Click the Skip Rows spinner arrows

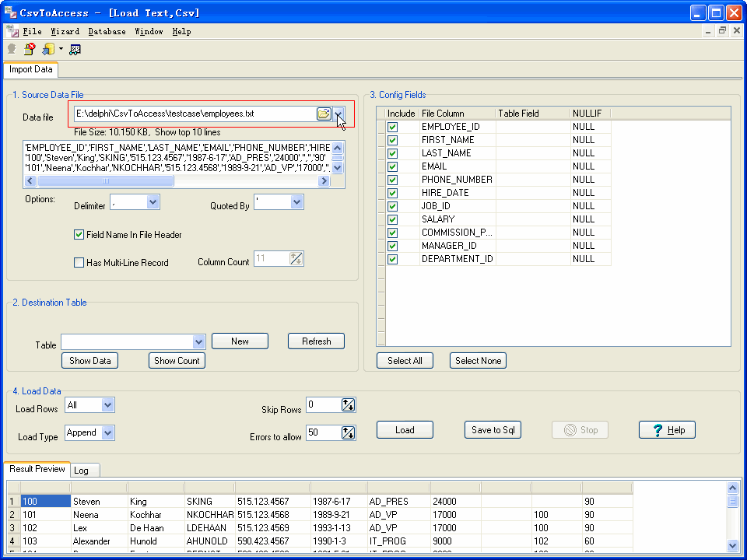tap(349, 405)
